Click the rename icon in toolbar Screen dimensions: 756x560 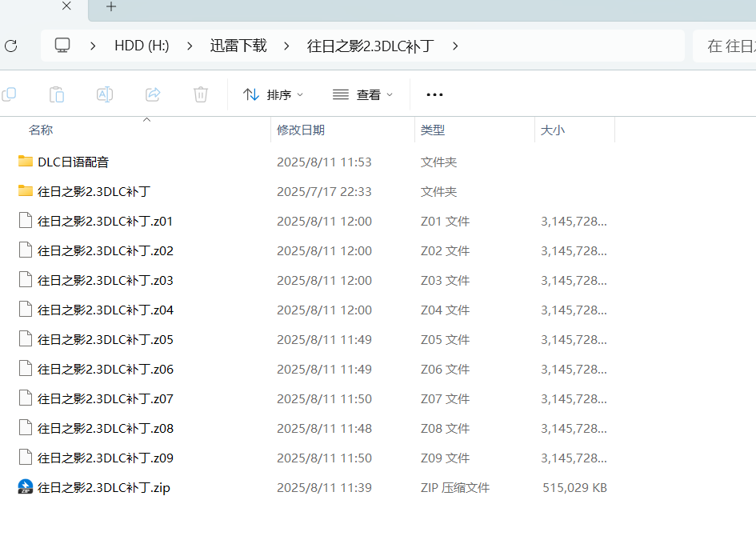[x=105, y=94]
